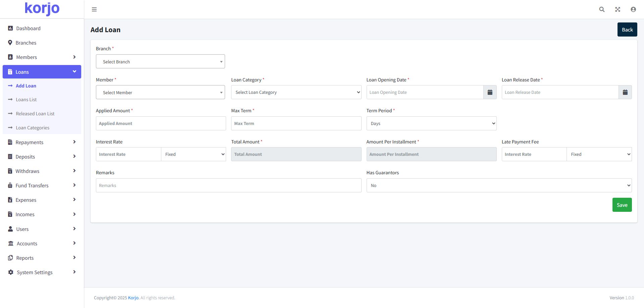The height and width of the screenshot is (308, 644).
Task: Click the Loan Release Date calendar icon
Action: point(625,92)
